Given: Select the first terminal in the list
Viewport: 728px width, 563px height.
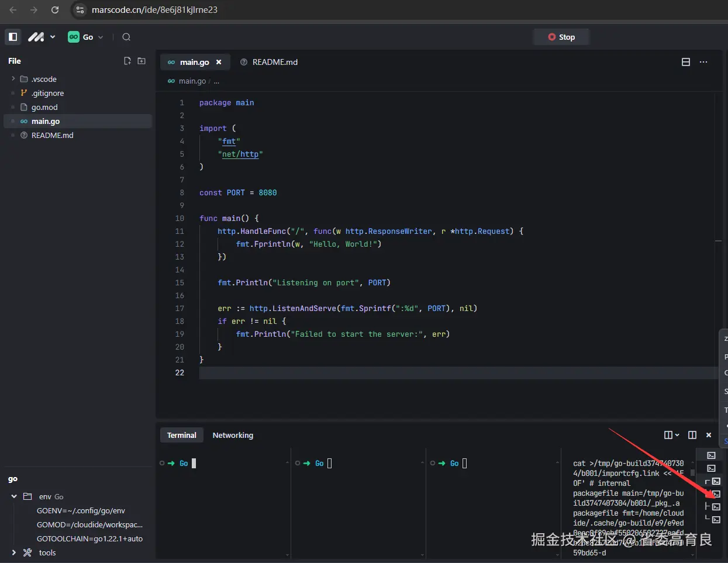Looking at the screenshot, I should [711, 455].
